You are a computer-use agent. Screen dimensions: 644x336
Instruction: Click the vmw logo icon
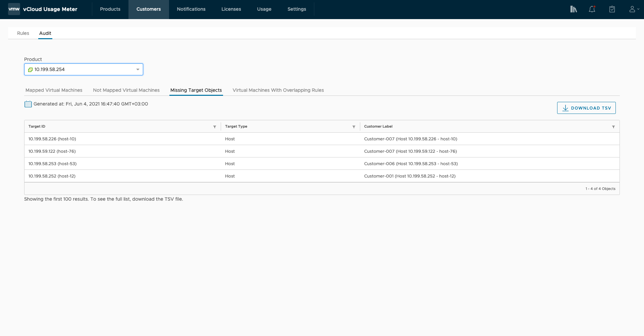pyautogui.click(x=14, y=9)
